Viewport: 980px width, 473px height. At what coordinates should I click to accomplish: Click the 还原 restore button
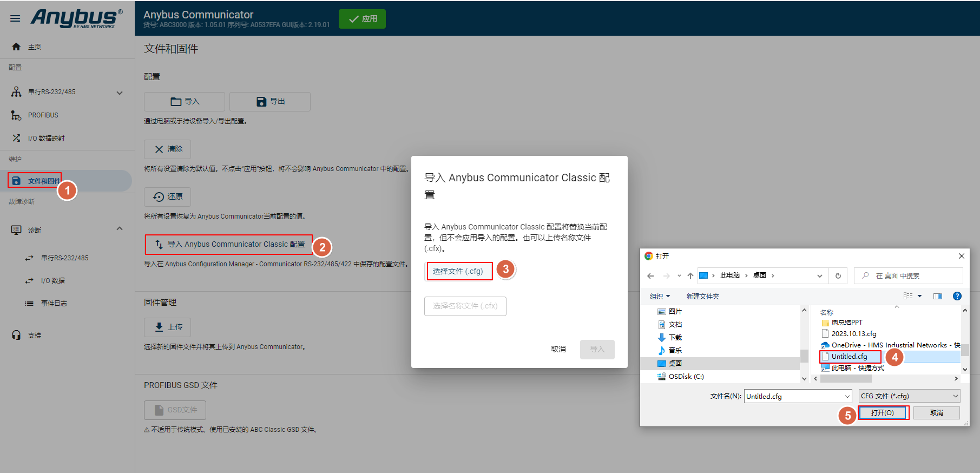[167, 197]
